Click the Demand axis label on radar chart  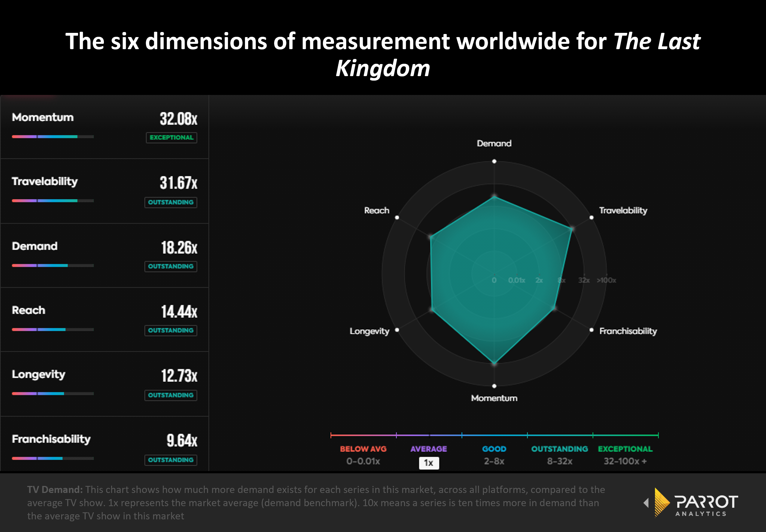tap(494, 143)
